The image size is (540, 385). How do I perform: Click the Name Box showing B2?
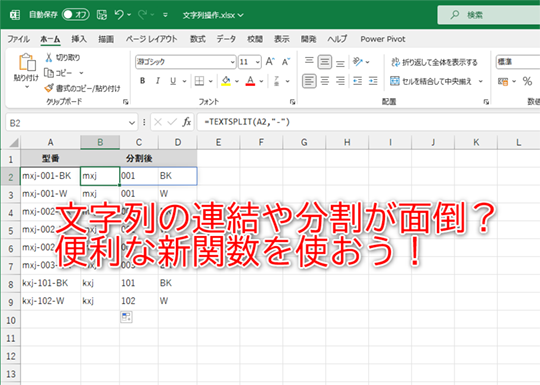71,123
